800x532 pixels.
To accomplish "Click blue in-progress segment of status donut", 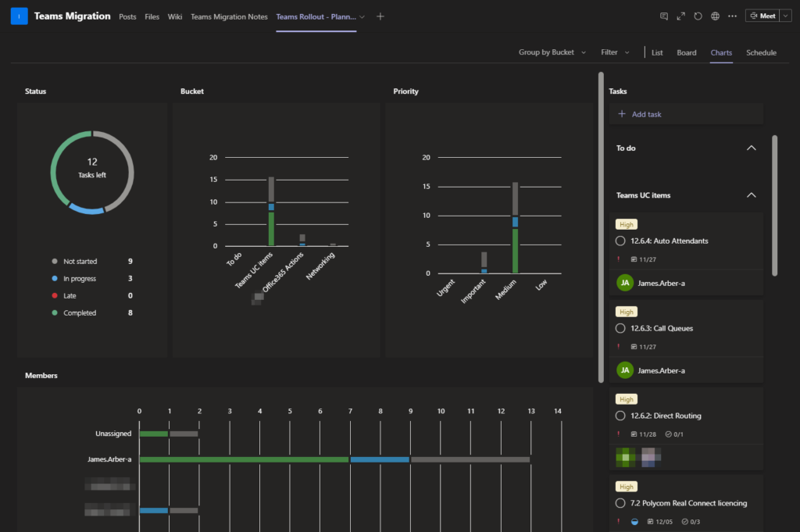I will tap(86, 209).
